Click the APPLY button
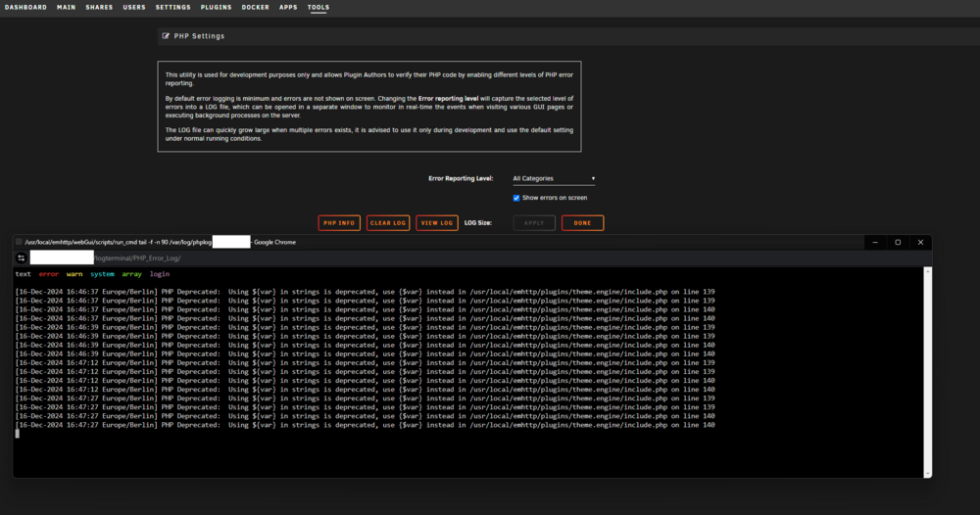980x515 pixels. tap(534, 223)
